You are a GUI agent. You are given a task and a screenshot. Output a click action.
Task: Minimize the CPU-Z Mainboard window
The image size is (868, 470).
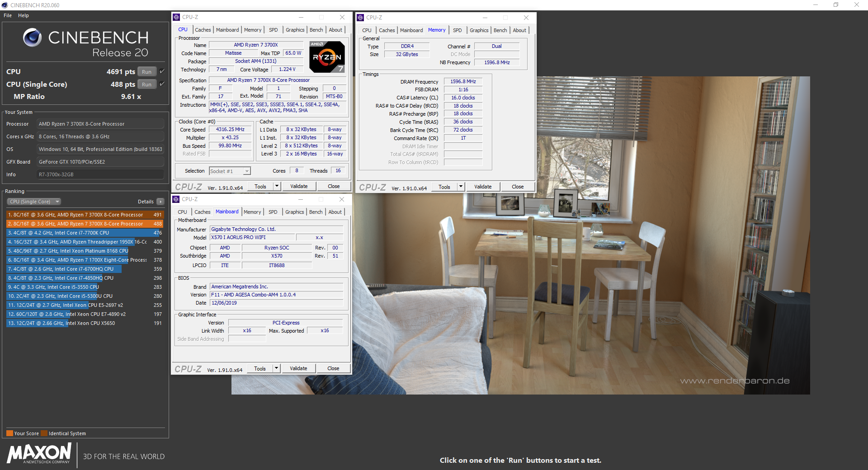[301, 199]
